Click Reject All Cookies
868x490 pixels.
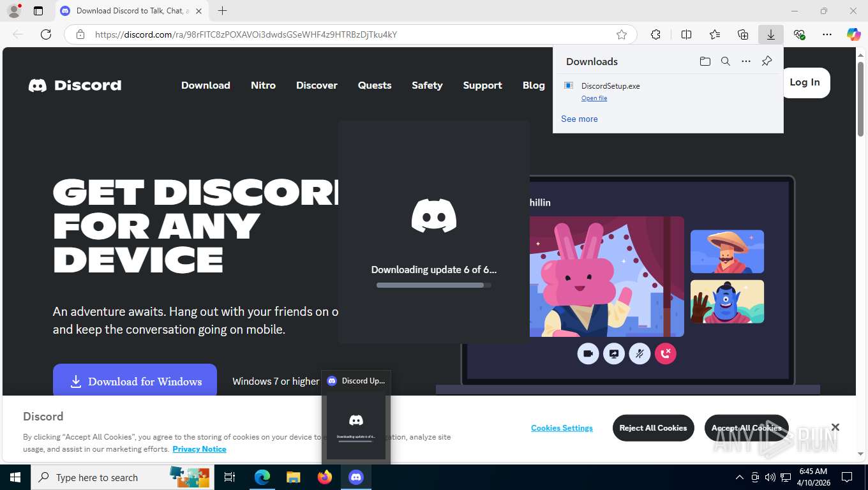click(x=653, y=428)
